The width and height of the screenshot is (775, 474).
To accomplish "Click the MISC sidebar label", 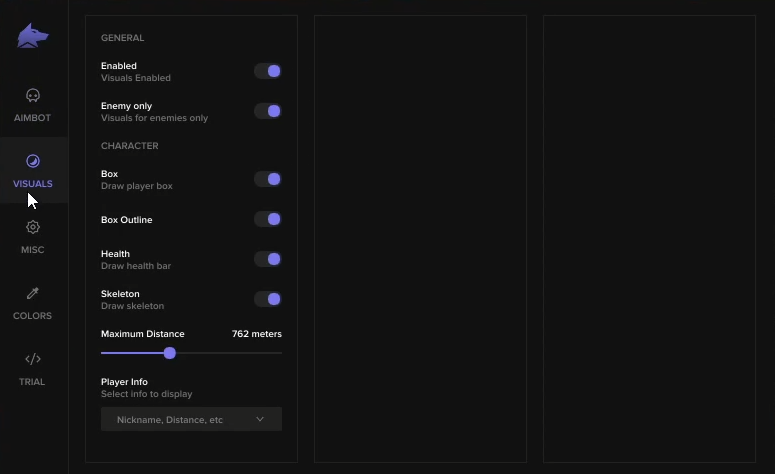I will pyautogui.click(x=32, y=250).
